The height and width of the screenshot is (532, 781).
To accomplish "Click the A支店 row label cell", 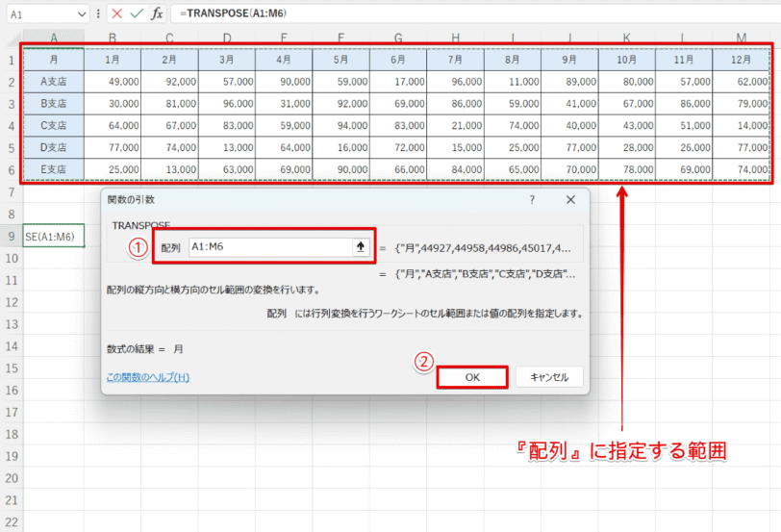I will tap(54, 82).
